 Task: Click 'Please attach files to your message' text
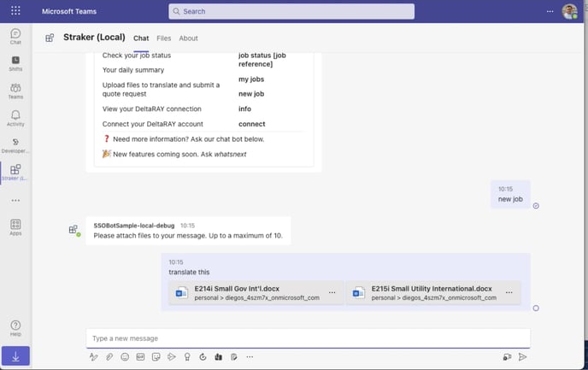tap(188, 236)
